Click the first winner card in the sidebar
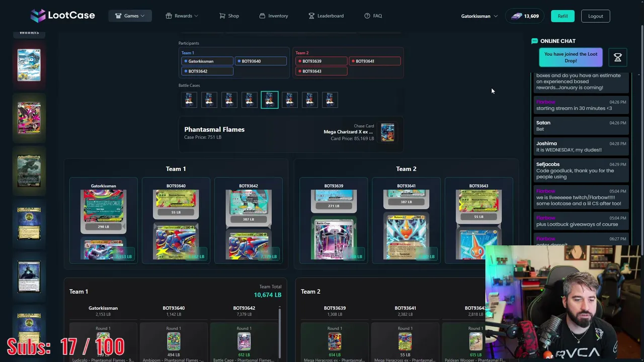The height and width of the screenshot is (362, 644). click(29, 65)
